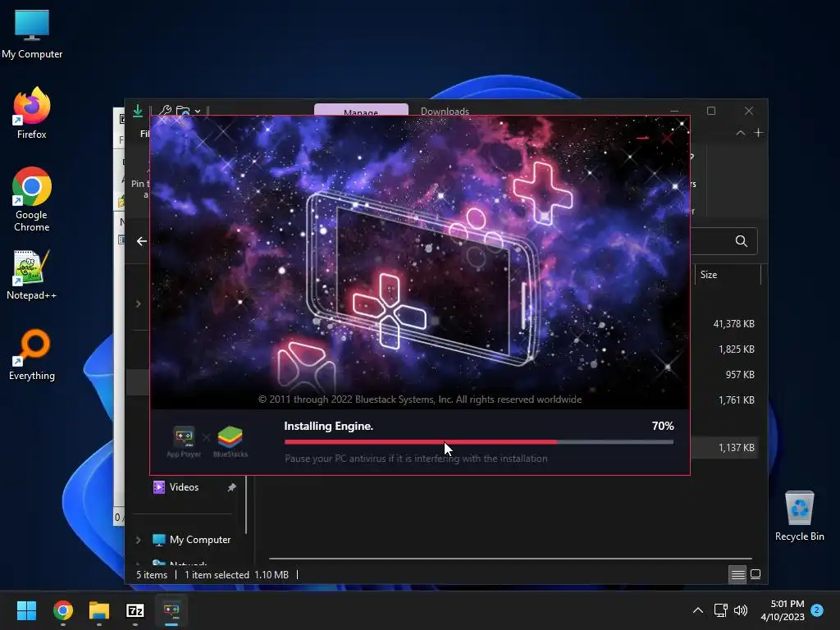The image size is (840, 630).
Task: Open File Explorer from the taskbar
Action: pos(99,610)
